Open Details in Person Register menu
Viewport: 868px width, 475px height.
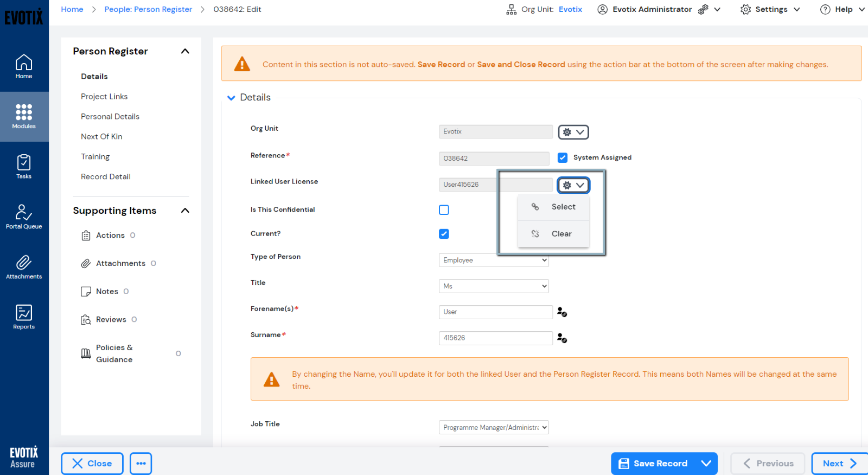[x=94, y=77]
